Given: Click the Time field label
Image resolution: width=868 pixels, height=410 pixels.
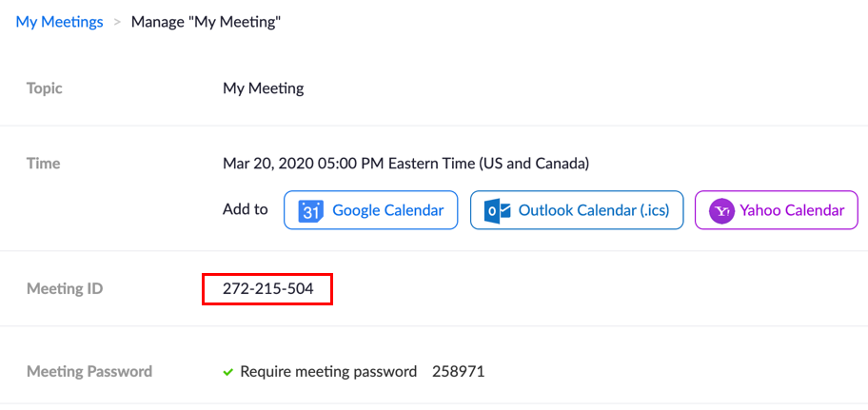Looking at the screenshot, I should tap(43, 164).
